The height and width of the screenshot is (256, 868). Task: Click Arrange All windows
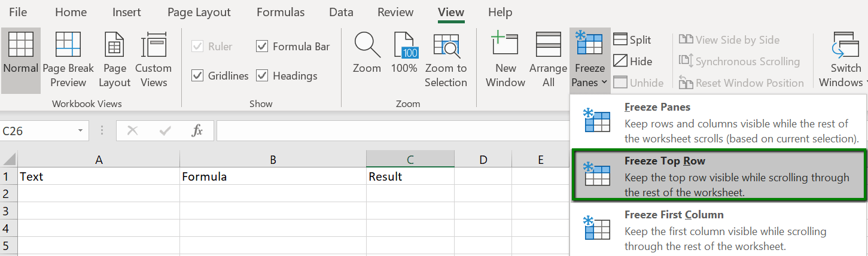click(548, 60)
